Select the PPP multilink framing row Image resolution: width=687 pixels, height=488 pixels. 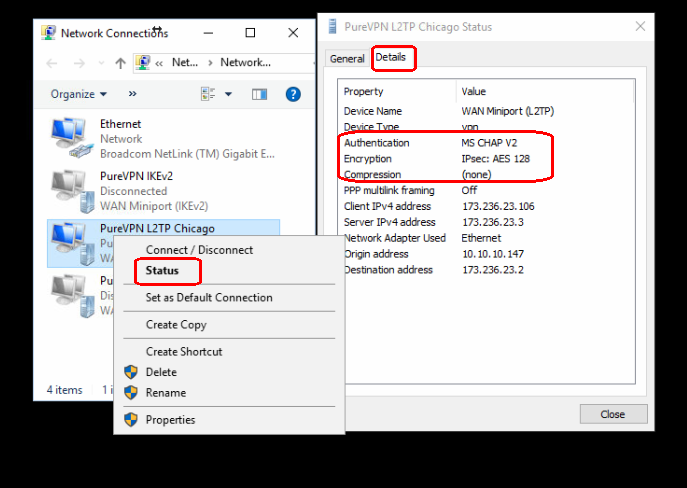pos(486,191)
